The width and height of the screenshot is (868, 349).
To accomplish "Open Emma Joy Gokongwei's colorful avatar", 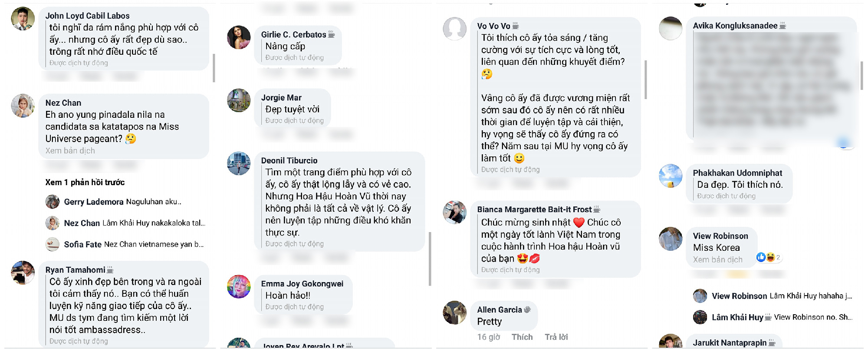I will 239,287.
